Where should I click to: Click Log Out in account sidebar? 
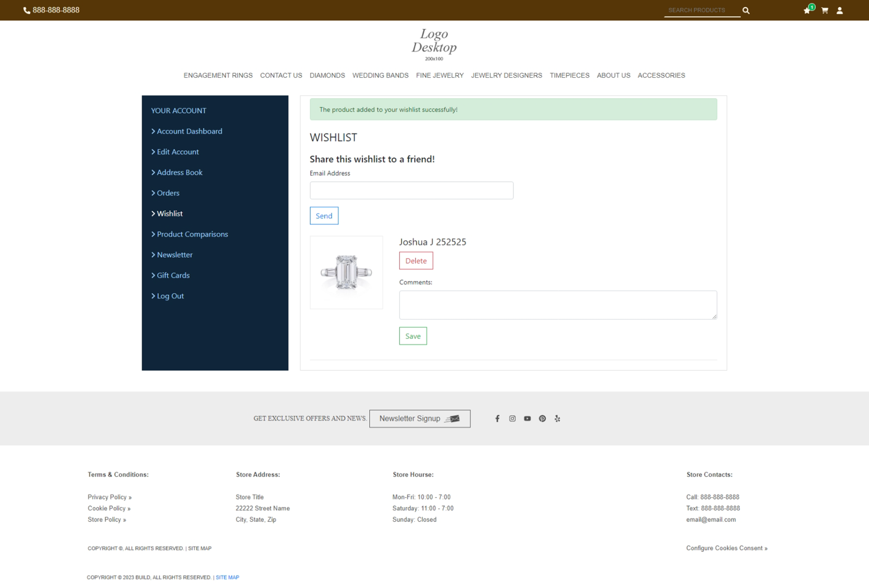click(170, 296)
